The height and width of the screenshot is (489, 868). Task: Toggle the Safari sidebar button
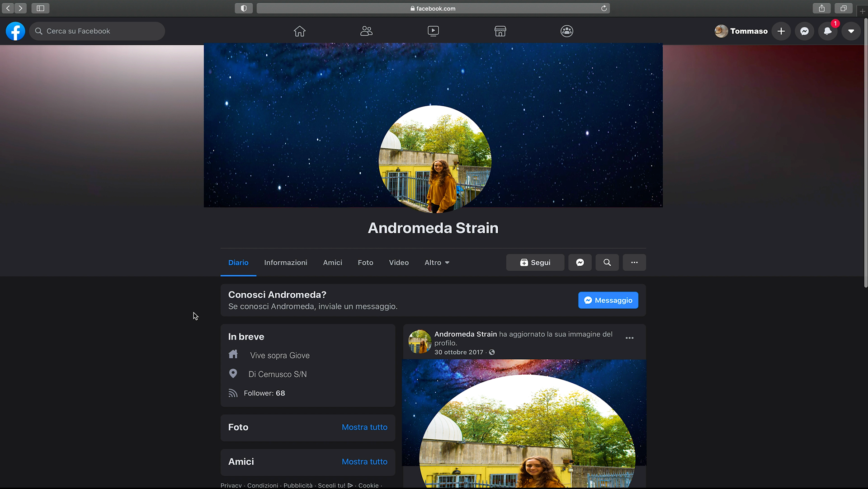40,8
